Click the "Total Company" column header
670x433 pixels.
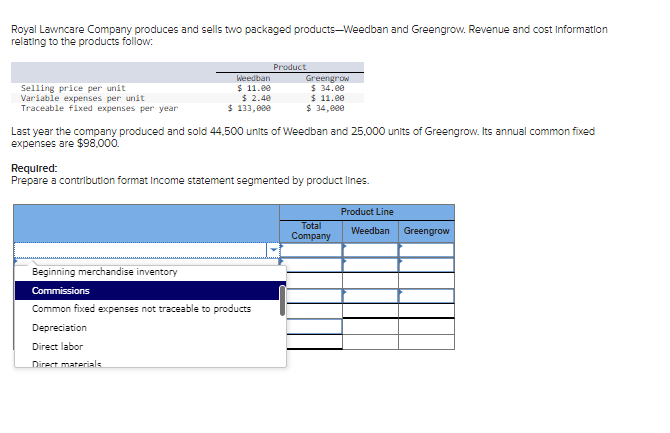tap(311, 231)
